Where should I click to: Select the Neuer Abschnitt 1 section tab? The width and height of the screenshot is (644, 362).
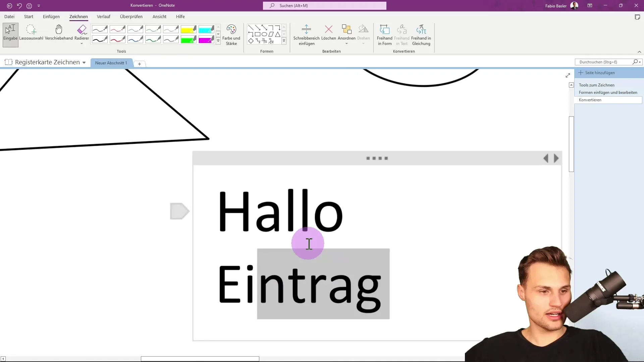click(x=111, y=63)
